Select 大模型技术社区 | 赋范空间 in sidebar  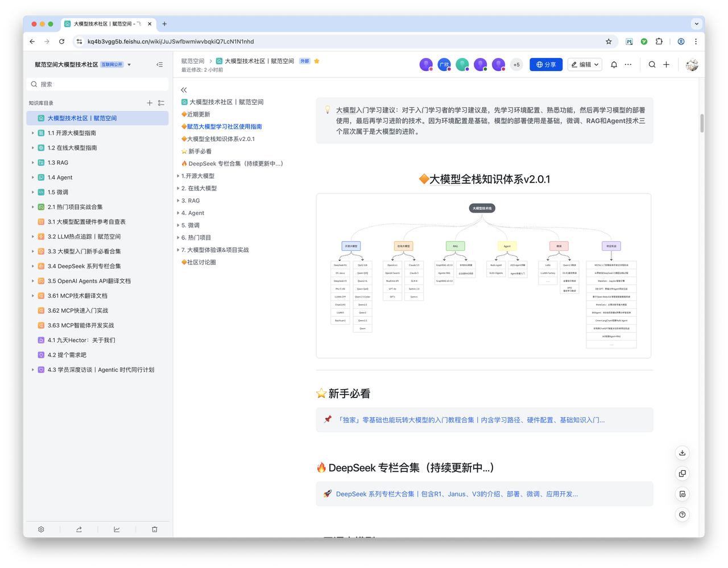(98, 118)
